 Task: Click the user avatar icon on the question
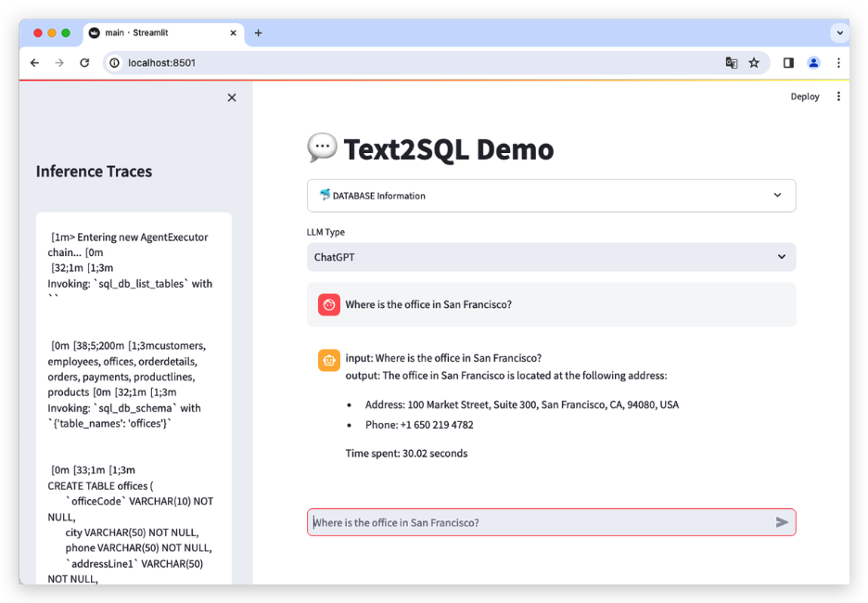coord(329,304)
